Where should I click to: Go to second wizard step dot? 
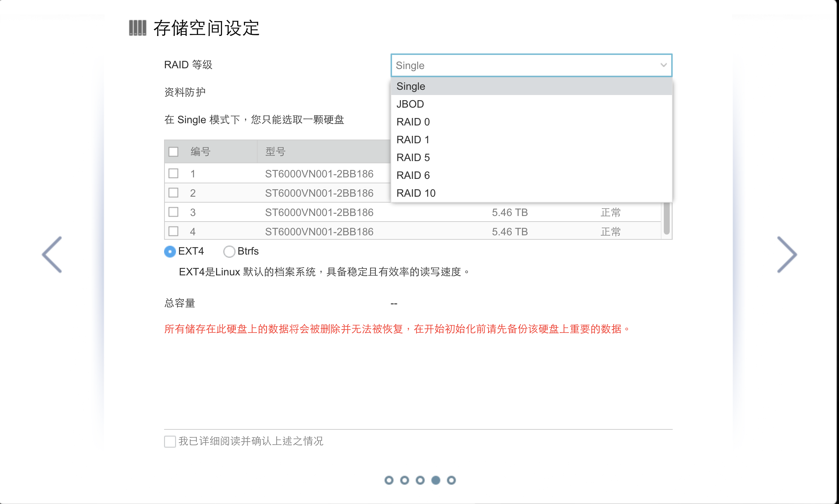click(404, 480)
